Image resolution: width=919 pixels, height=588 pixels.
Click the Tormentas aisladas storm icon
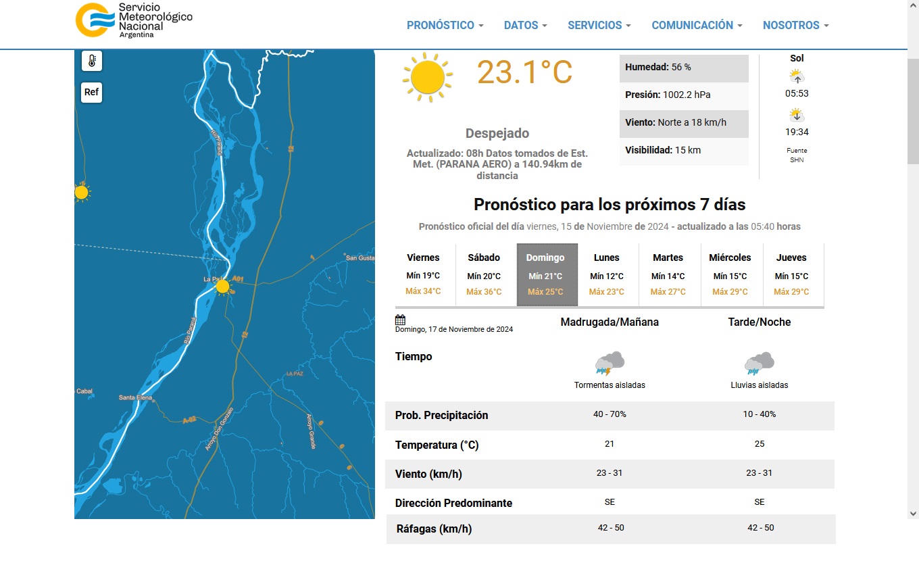[610, 364]
